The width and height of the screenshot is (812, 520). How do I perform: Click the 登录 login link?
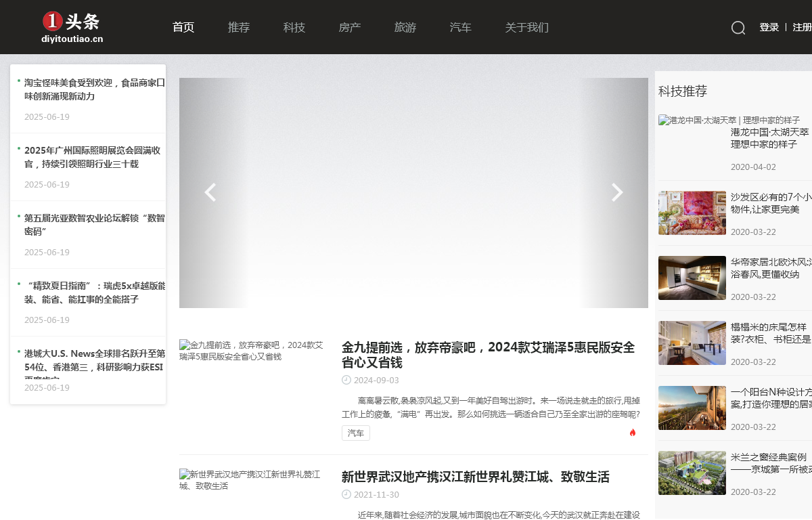coord(769,27)
